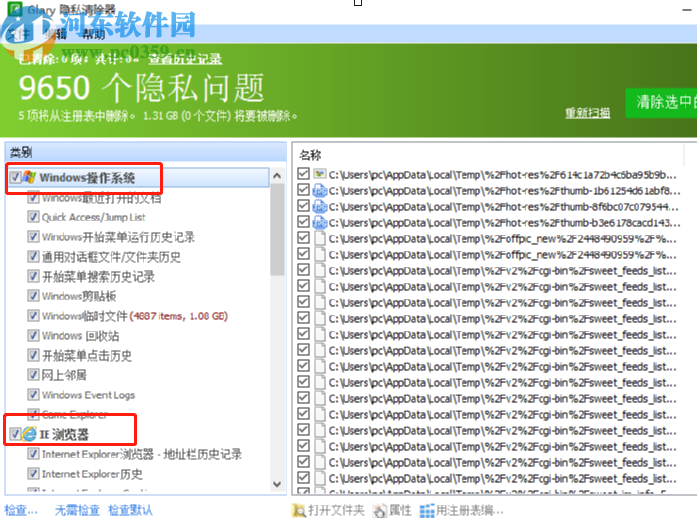Click the 无需检查 link
The width and height of the screenshot is (697, 518).
[77, 510]
